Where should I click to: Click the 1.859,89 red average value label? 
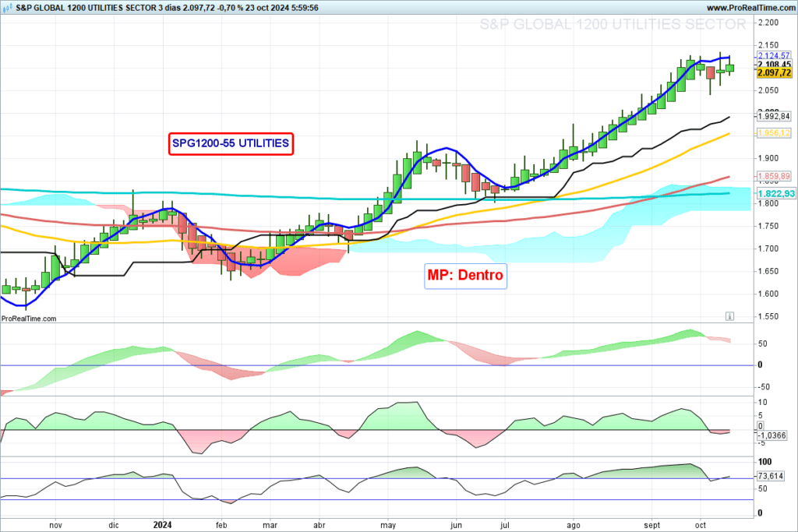tap(774, 176)
